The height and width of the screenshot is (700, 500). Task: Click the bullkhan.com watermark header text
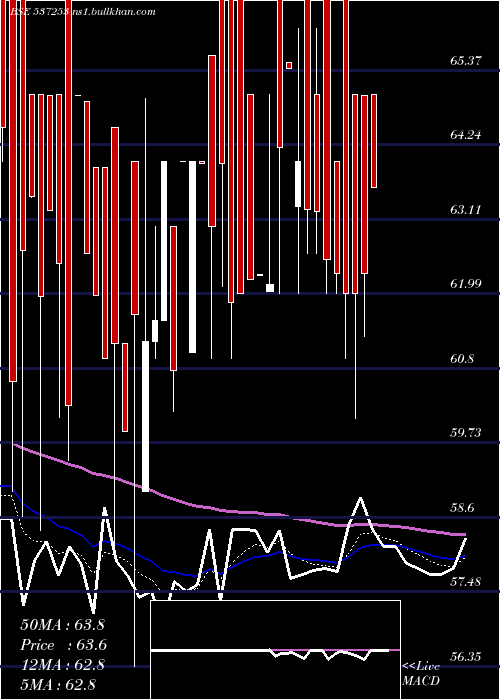point(81,11)
